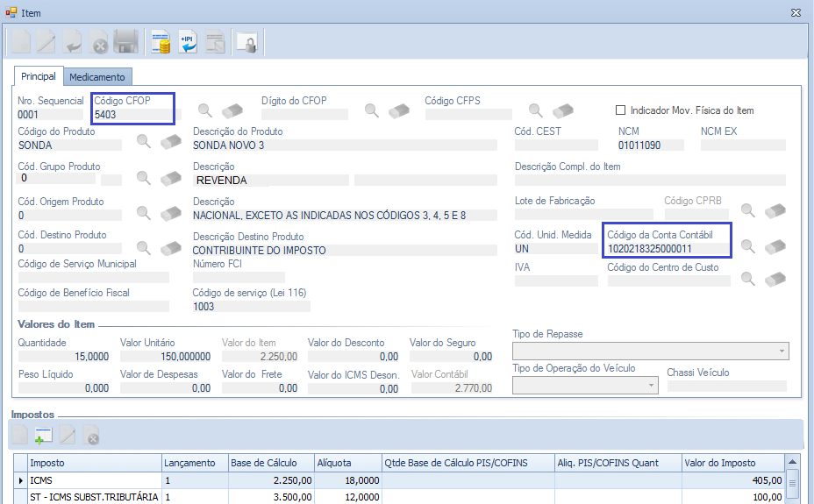Click the Imposto column header
The width and height of the screenshot is (814, 504).
pos(95,463)
